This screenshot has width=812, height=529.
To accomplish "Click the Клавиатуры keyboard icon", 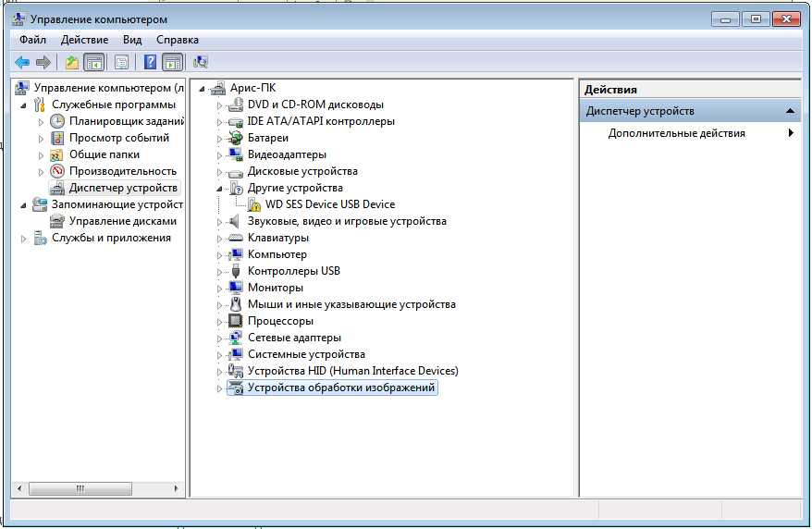I will click(236, 238).
